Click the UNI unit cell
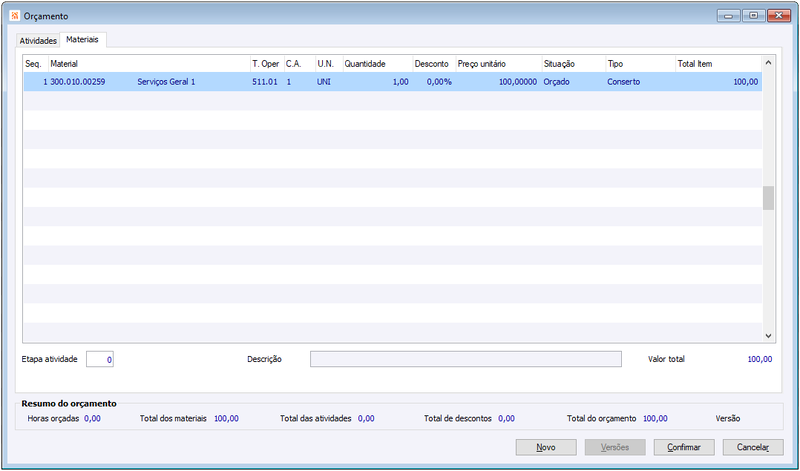 tap(324, 82)
